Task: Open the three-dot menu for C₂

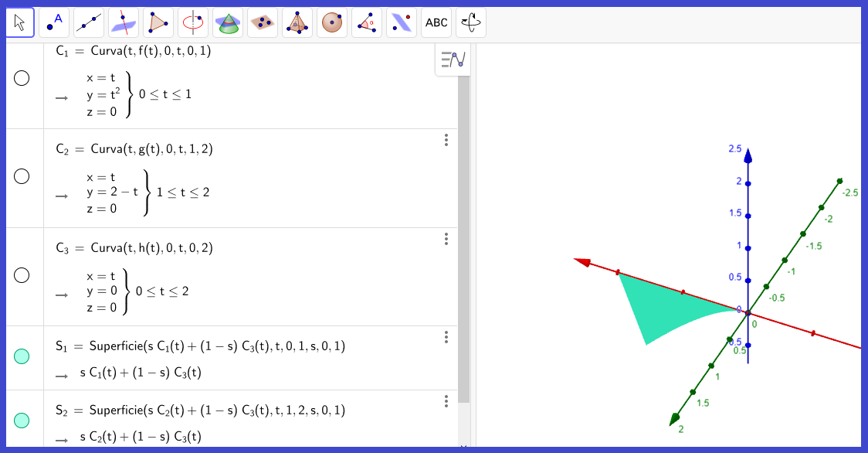Action: coord(446,140)
